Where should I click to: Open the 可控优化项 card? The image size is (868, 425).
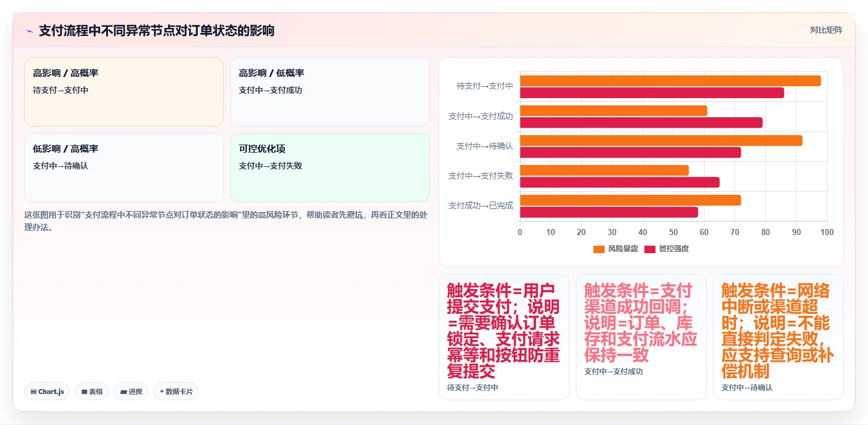tap(330, 168)
